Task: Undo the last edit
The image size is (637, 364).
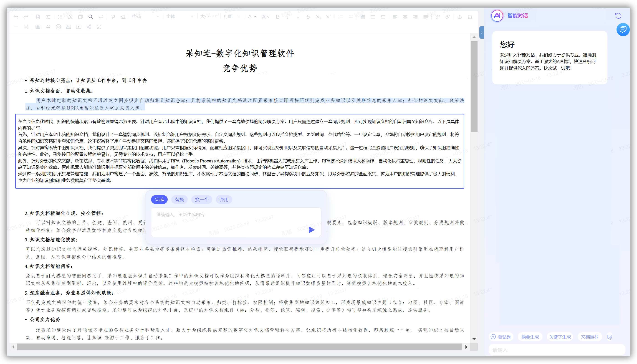Action: pyautogui.click(x=16, y=17)
